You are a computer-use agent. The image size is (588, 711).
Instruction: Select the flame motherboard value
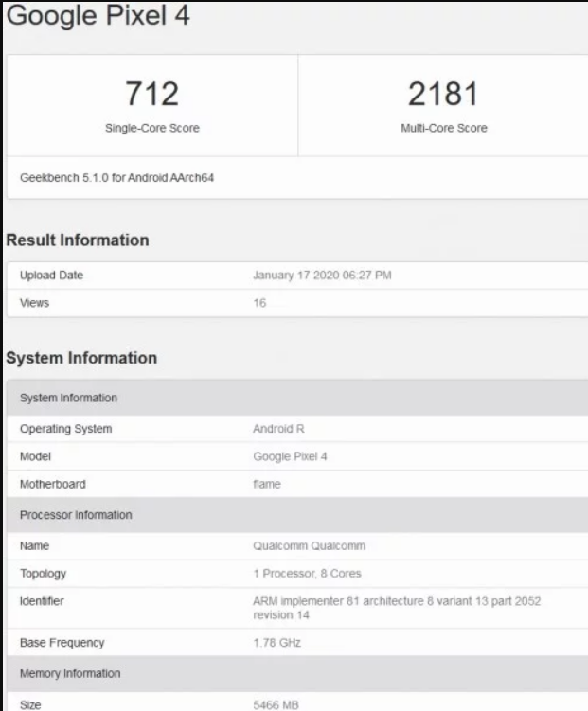(267, 485)
